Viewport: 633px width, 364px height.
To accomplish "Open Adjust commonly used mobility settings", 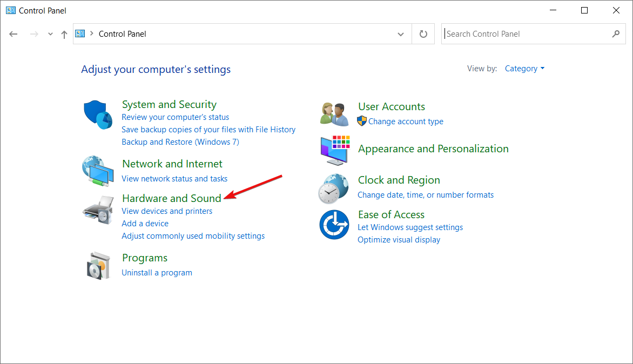I will (x=193, y=236).
